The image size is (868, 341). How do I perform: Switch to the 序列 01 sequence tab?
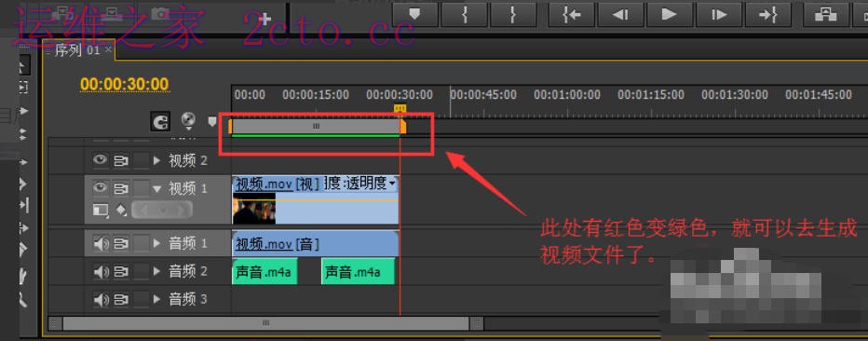(x=77, y=50)
